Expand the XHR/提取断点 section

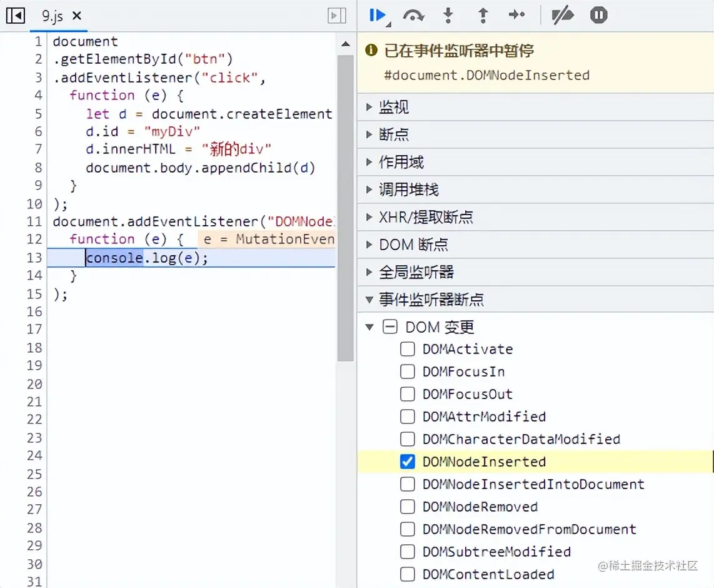coord(535,217)
